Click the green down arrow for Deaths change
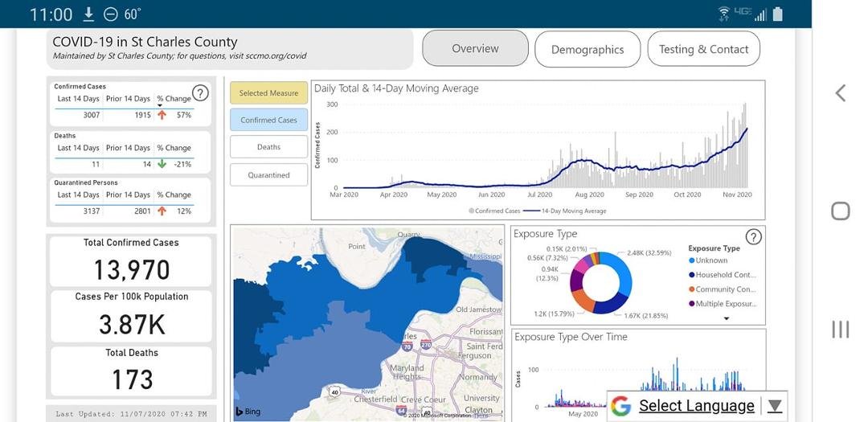Viewport: 868px width, 422px height. pos(162,164)
